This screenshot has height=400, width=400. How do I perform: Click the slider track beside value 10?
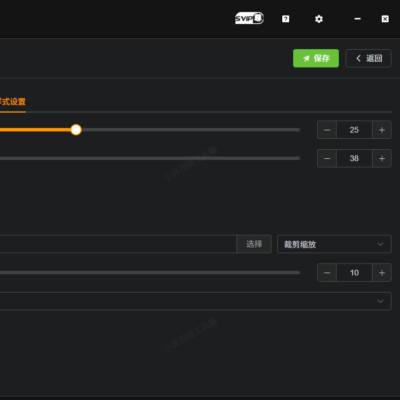pyautogui.click(x=150, y=273)
